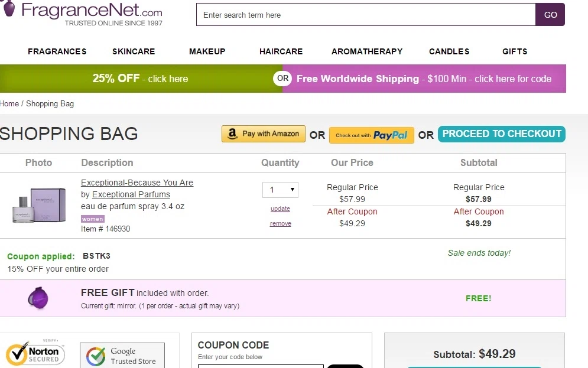
Task: Click the Free Worldwide Shipping banner
Action: (424, 79)
